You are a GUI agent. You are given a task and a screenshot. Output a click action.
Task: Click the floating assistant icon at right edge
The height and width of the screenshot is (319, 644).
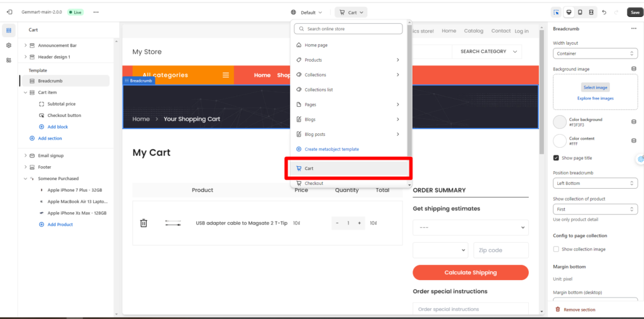point(640,160)
